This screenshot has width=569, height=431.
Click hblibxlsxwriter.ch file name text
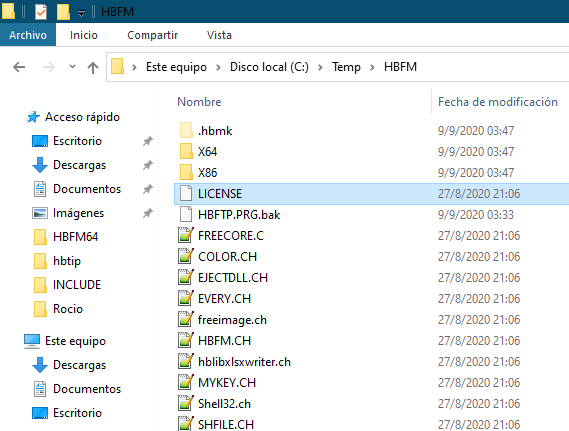point(244,362)
